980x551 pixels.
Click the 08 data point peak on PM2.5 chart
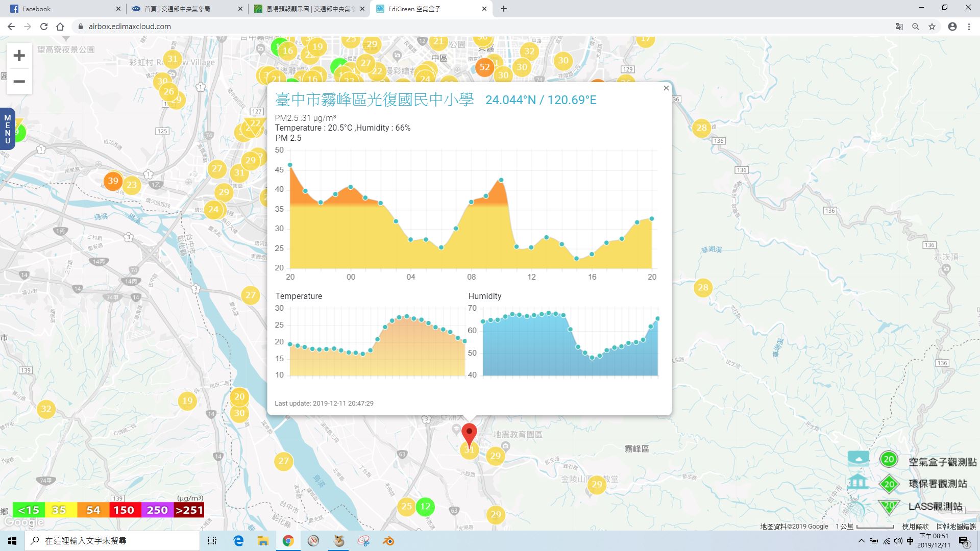coord(471,202)
